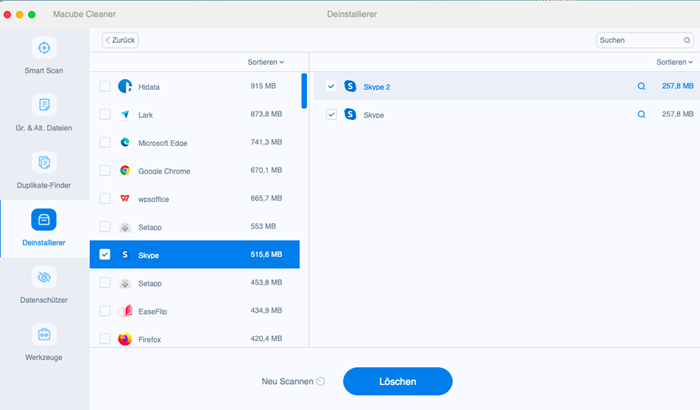
Task: Select the Skype 2 row name
Action: [x=377, y=87]
